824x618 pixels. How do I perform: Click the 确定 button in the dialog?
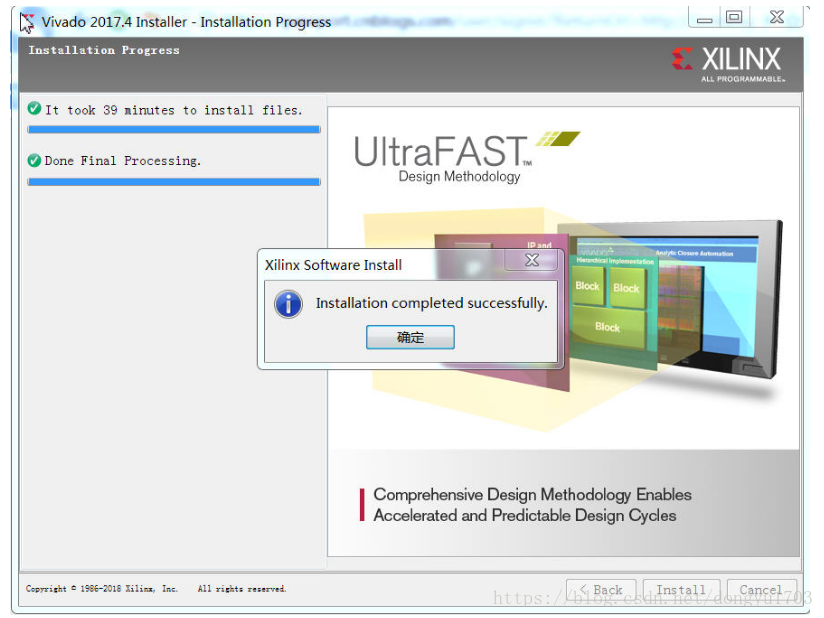point(410,337)
